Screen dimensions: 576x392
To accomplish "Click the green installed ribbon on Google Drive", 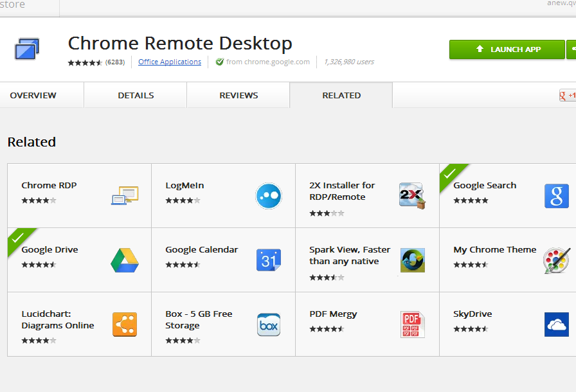I will pos(19,238).
